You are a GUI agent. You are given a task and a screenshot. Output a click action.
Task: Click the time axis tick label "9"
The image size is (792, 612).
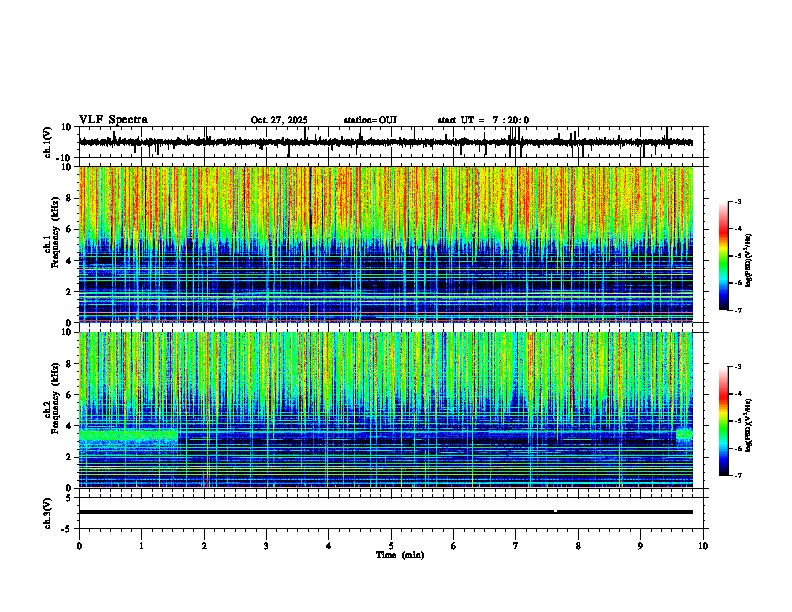640,546
